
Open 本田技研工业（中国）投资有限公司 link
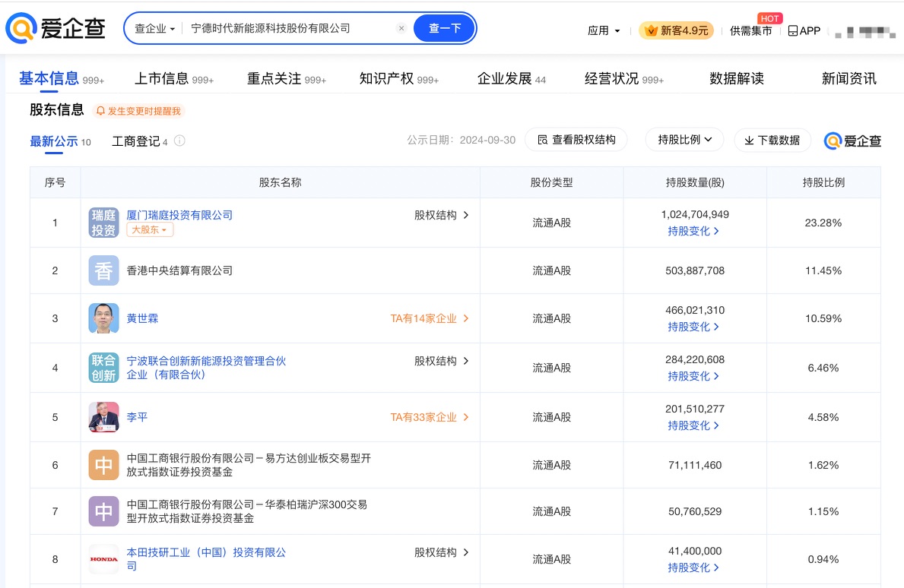point(206,559)
